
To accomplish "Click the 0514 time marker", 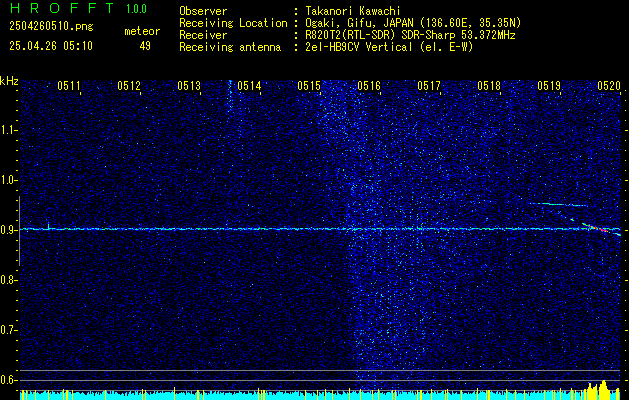I will (x=249, y=85).
